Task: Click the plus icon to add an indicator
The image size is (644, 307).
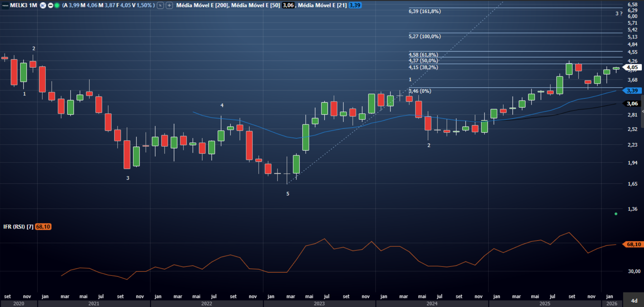Action: click(169, 5)
